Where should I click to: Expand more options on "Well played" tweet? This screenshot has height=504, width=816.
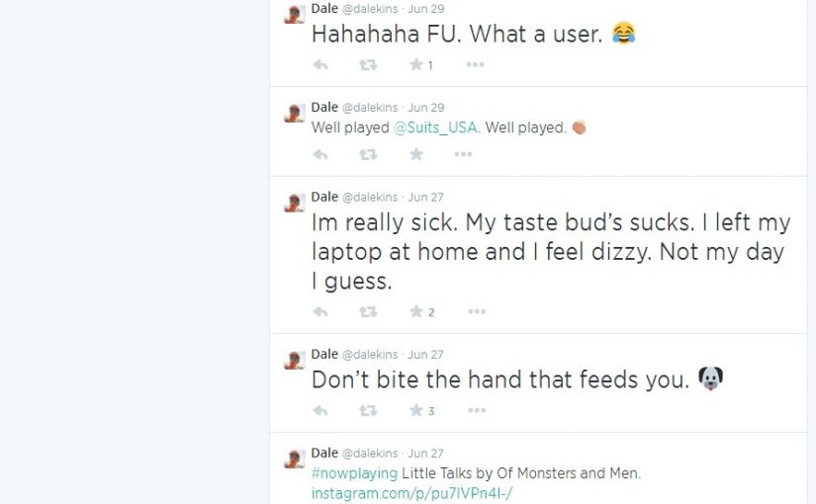(463, 154)
